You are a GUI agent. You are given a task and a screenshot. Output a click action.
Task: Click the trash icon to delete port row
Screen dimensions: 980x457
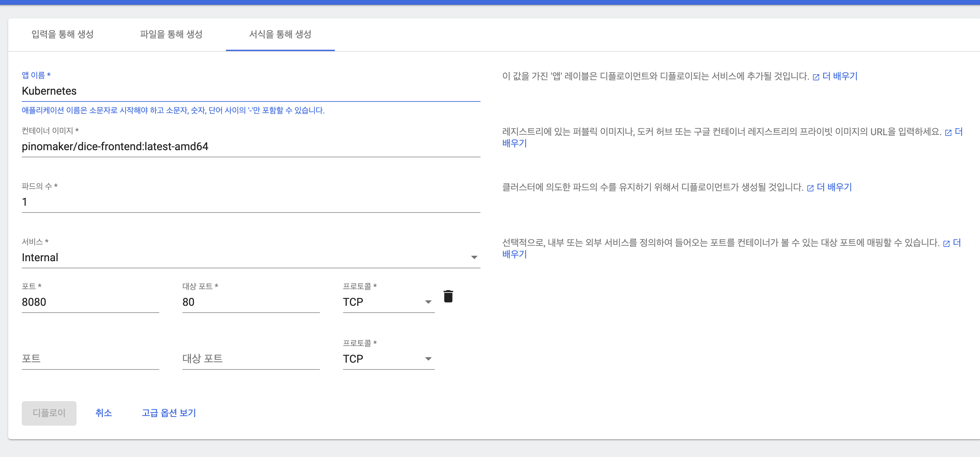[448, 296]
